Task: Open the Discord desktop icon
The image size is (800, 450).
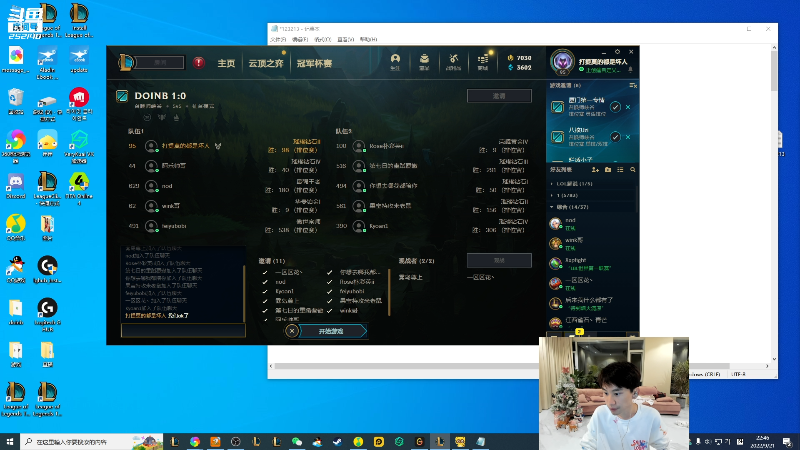Action: (16, 186)
